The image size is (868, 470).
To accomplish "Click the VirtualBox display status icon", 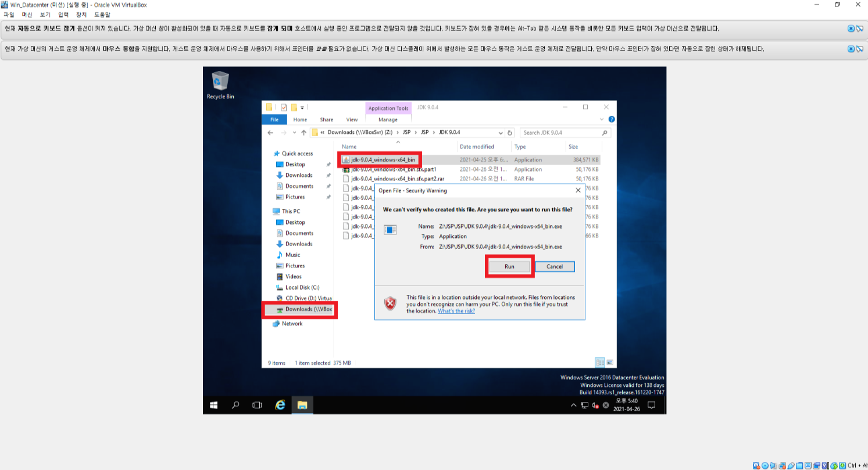I will (808, 465).
